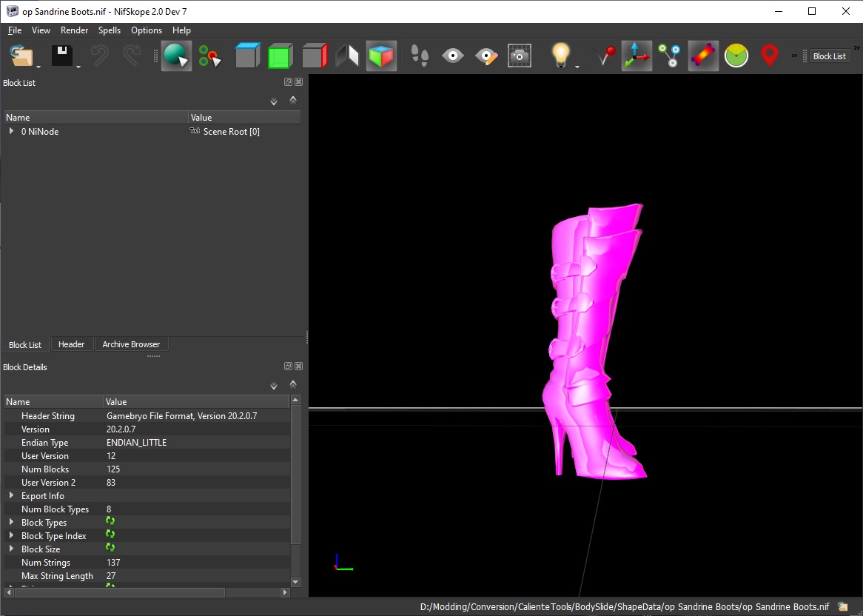Expand the Block Types row
The height and width of the screenshot is (616, 863).
pyautogui.click(x=11, y=523)
